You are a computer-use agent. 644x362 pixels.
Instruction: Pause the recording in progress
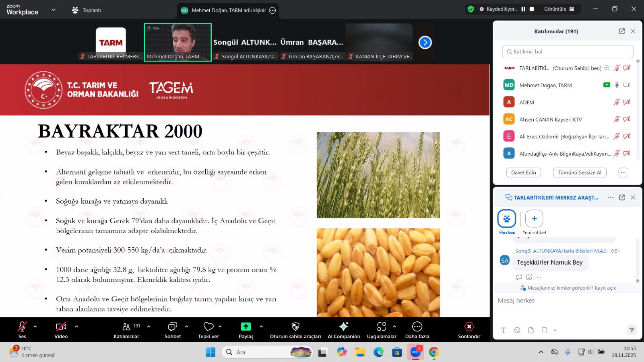point(523,9)
